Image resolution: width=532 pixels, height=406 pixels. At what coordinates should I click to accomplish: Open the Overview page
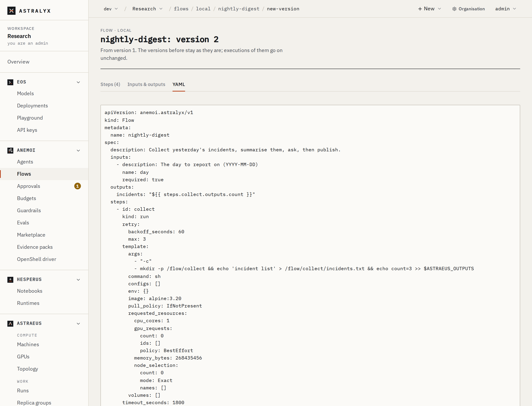pos(18,62)
